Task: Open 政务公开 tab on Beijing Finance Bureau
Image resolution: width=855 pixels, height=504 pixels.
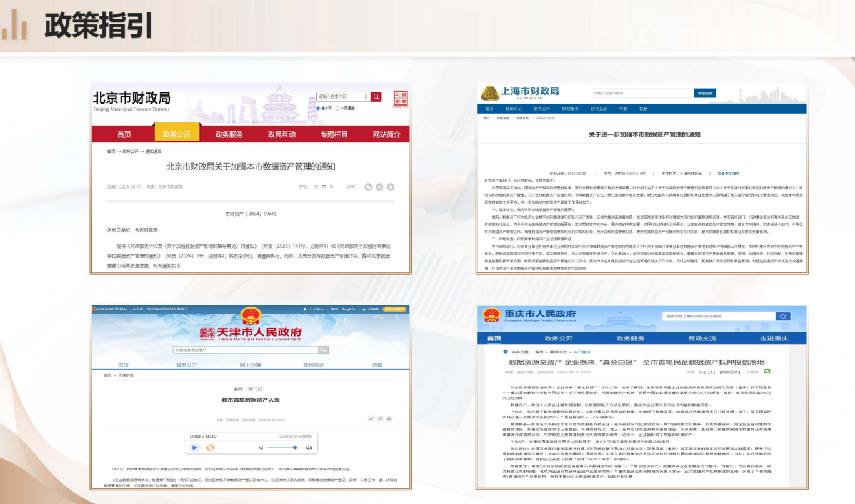Action: [x=176, y=134]
